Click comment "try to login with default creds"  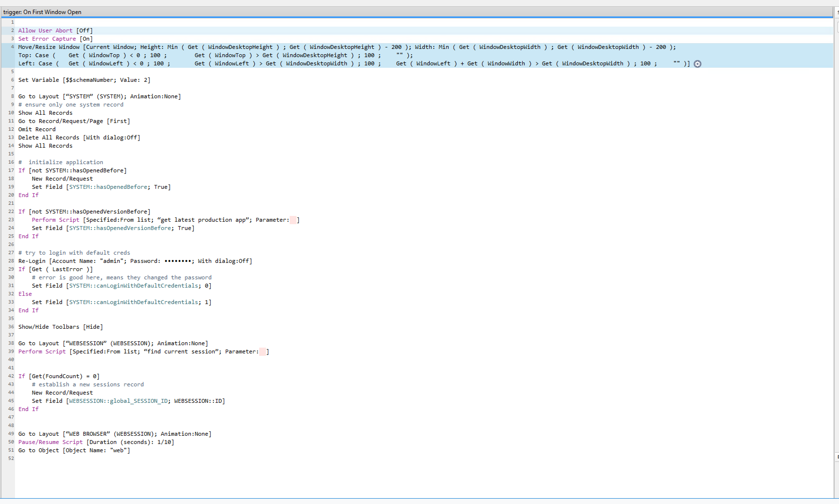pos(74,253)
